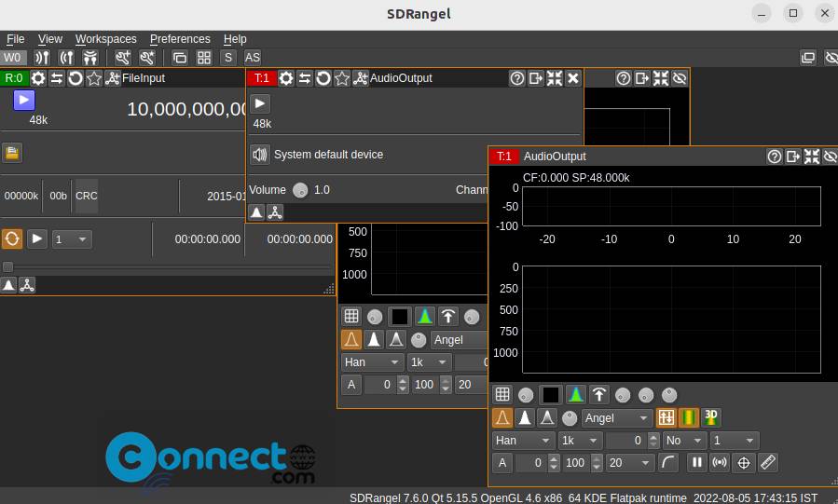Move AudioOutput device window to another workspace
Screen dimensions: 838x504
535,78
